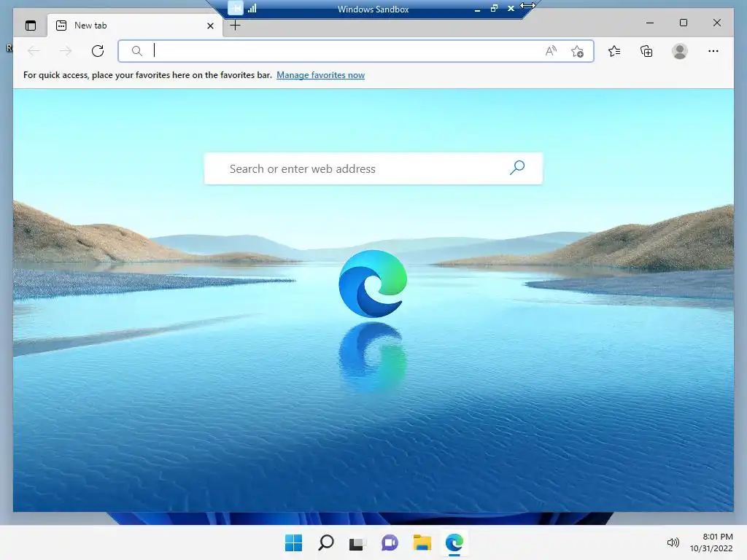Maximize the Edge browser window
The height and width of the screenshot is (560, 747).
coord(684,23)
